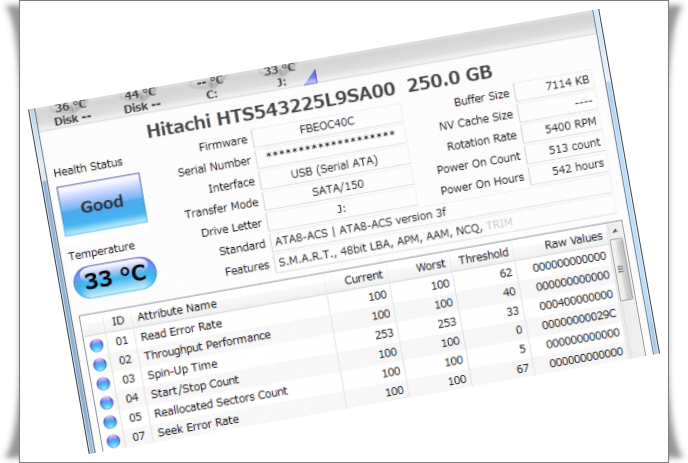Click the NV Cache Size field
Image resolution: width=688 pixels, height=463 pixels.
click(559, 106)
